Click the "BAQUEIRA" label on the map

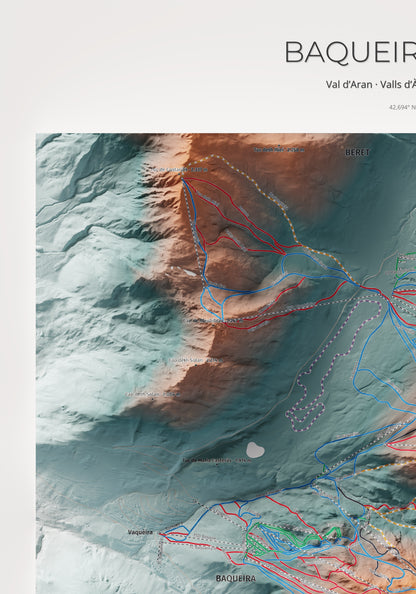click(x=236, y=578)
